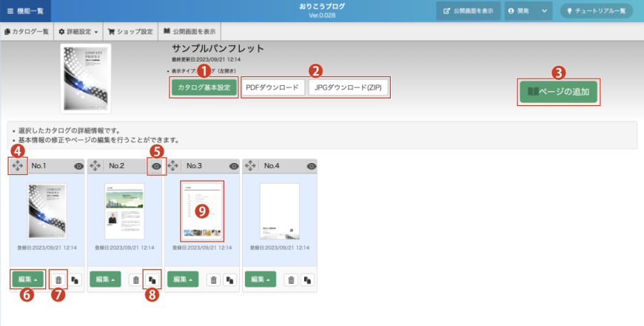The height and width of the screenshot is (326, 644).
Task: Open the page No.3 thumbnail image
Action: pos(202,211)
